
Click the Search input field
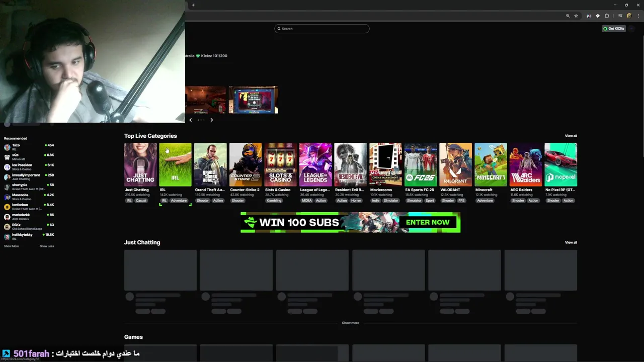coord(322,29)
